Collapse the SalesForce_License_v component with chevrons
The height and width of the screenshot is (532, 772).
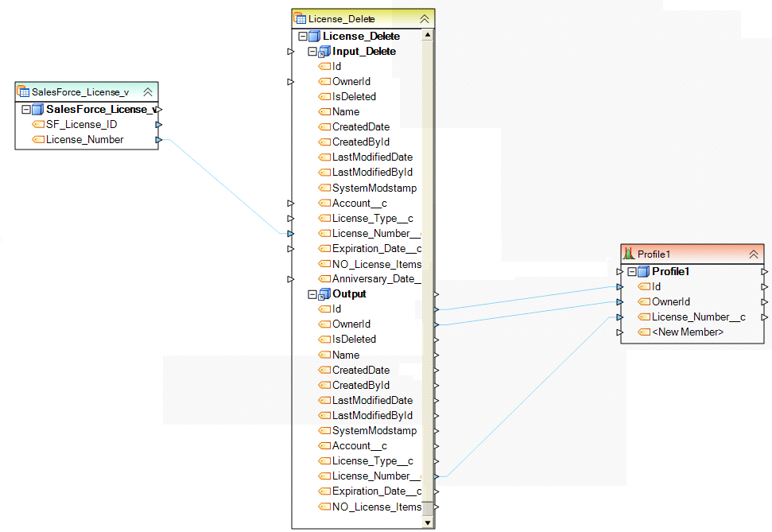[147, 92]
